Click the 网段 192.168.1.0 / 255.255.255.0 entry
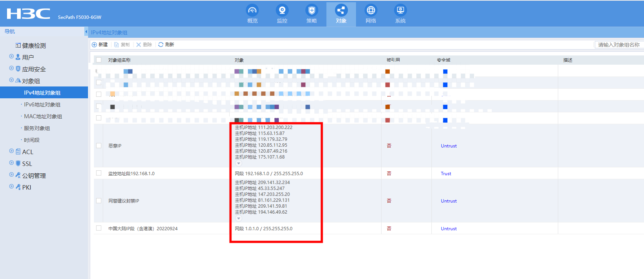 pyautogui.click(x=269, y=174)
